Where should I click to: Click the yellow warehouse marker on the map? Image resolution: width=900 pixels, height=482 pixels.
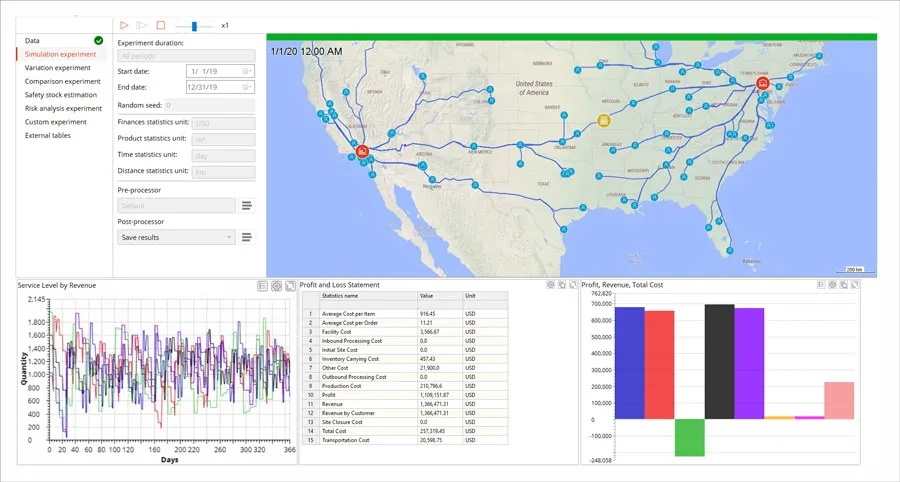tap(604, 120)
